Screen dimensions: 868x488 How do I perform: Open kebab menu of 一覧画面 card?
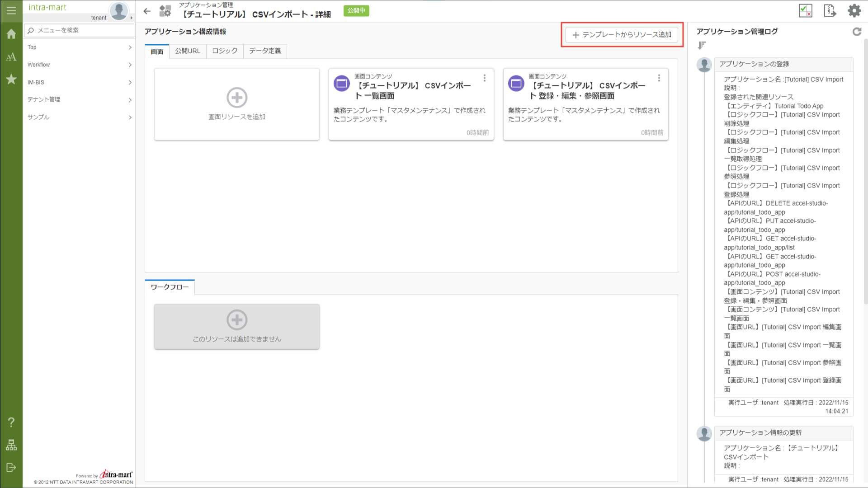pyautogui.click(x=485, y=78)
